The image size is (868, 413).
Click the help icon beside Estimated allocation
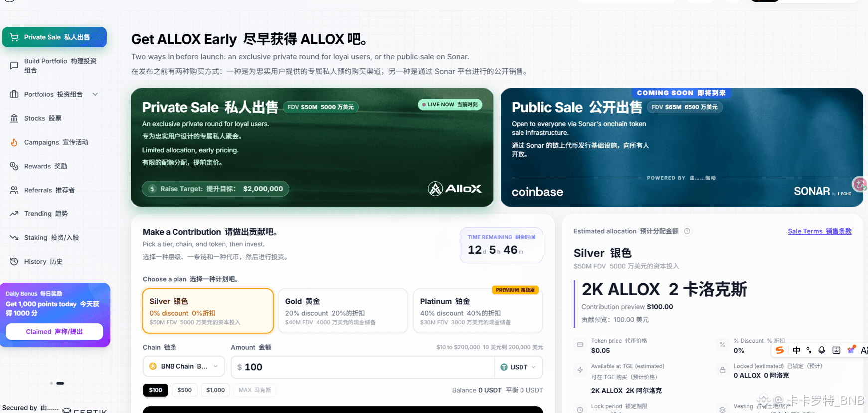point(687,231)
